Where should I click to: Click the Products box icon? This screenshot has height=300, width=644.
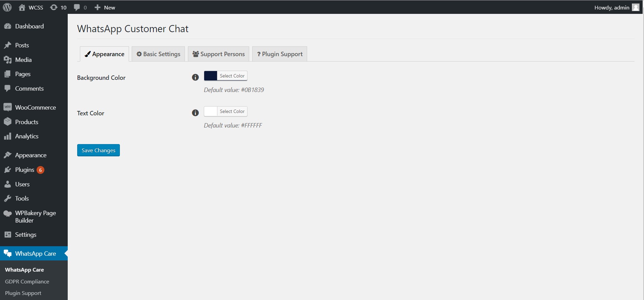[x=7, y=122]
